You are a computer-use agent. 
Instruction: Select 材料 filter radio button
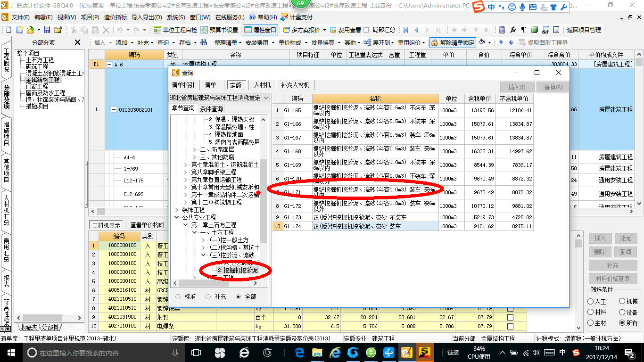(x=591, y=312)
